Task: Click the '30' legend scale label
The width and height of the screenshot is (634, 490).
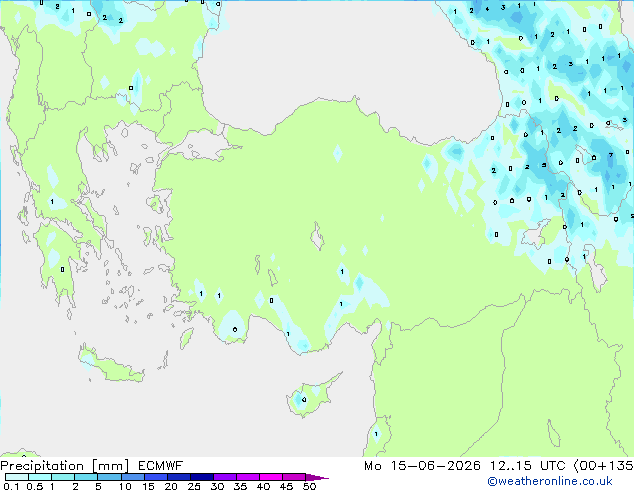Action: coord(217,486)
